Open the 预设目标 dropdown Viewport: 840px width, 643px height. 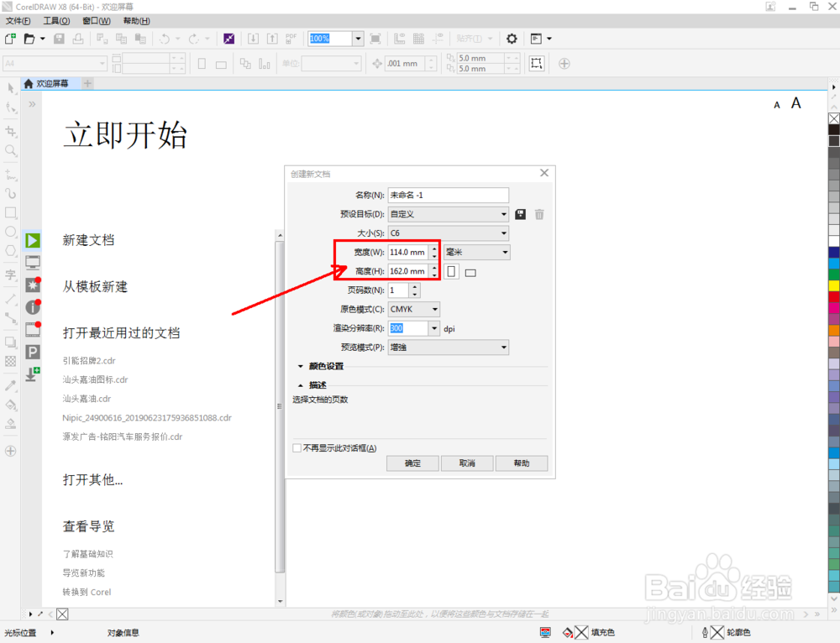pos(448,214)
